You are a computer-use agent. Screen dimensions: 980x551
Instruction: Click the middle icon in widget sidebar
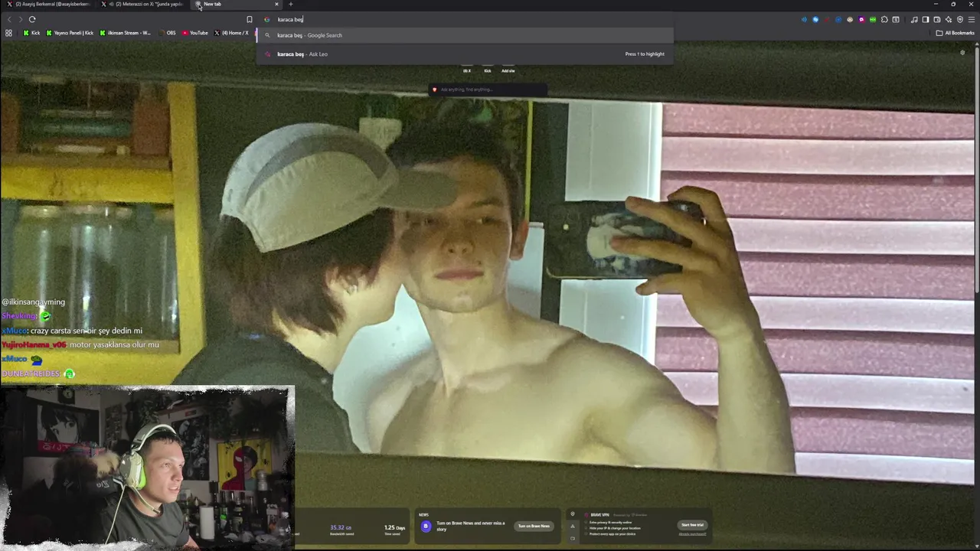[573, 527]
